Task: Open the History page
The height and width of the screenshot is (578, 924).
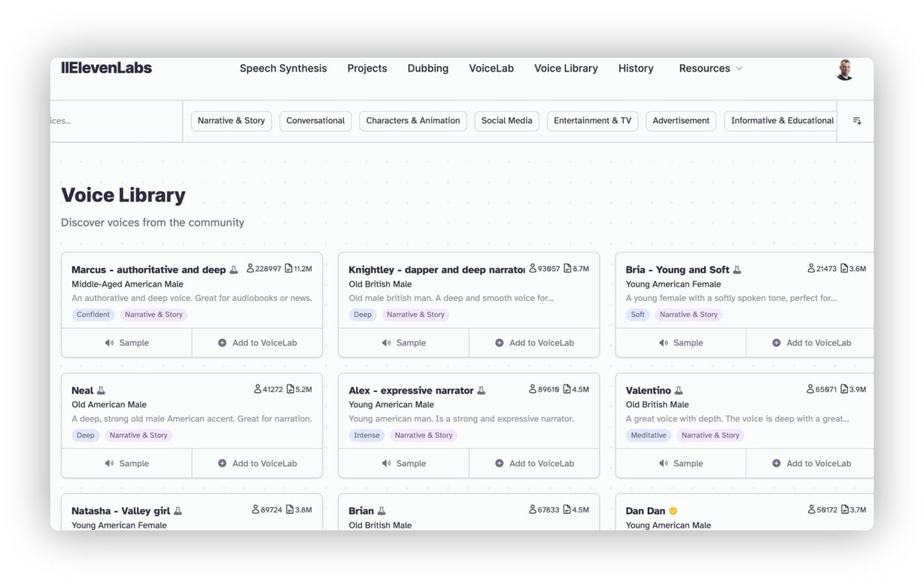Action: click(636, 68)
